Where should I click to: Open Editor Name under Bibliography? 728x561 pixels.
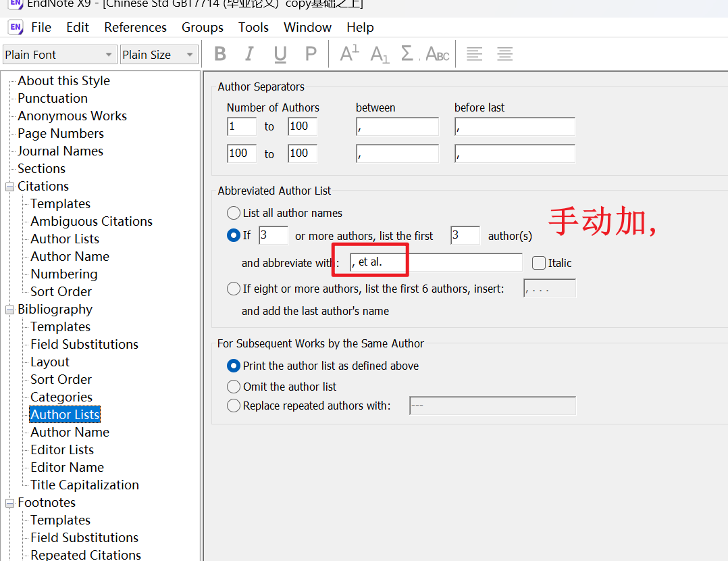click(x=68, y=468)
